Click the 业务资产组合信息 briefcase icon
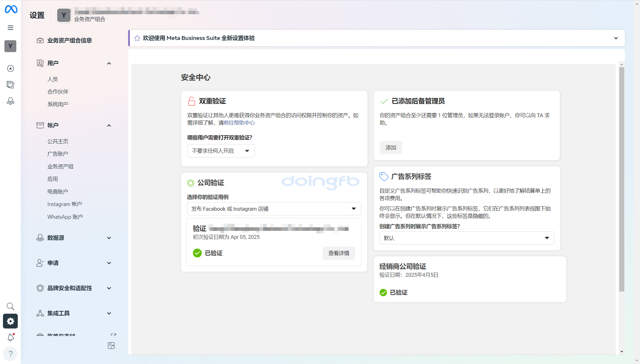The image size is (640, 364). click(x=40, y=41)
